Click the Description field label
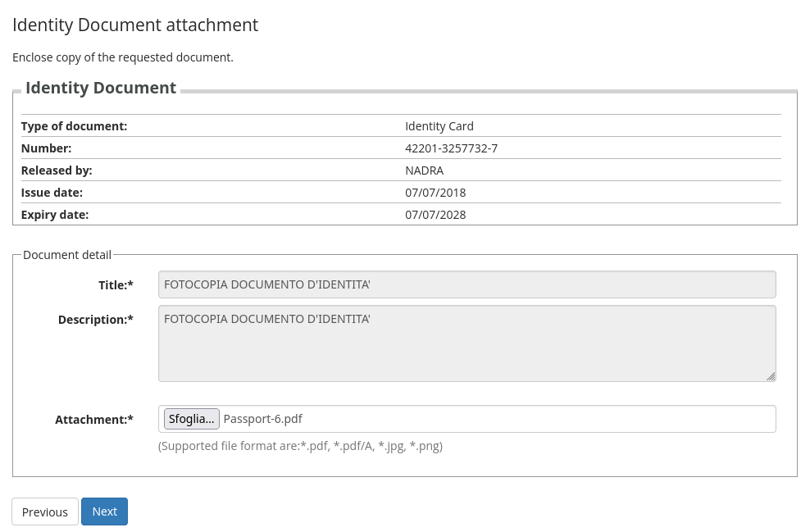This screenshot has height=532, width=810. (95, 319)
